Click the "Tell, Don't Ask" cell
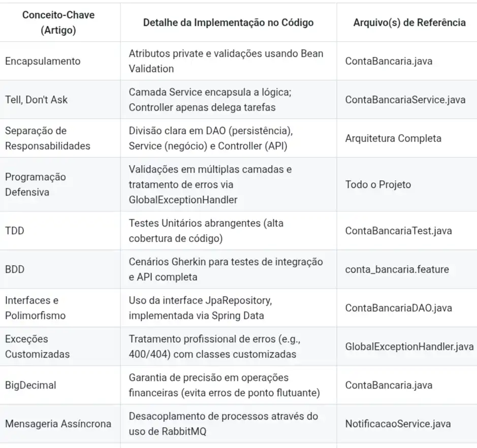This screenshot has height=448, width=477. coord(36,100)
